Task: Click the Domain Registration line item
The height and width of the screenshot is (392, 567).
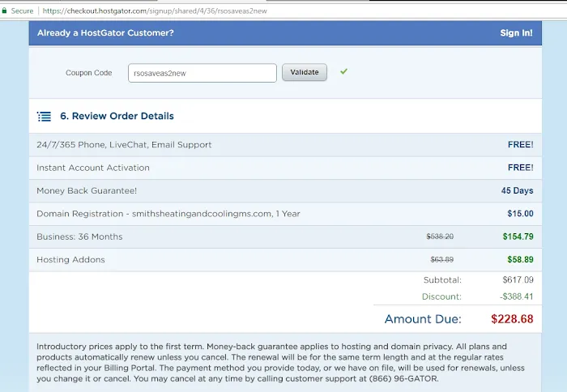Action: [x=168, y=214]
